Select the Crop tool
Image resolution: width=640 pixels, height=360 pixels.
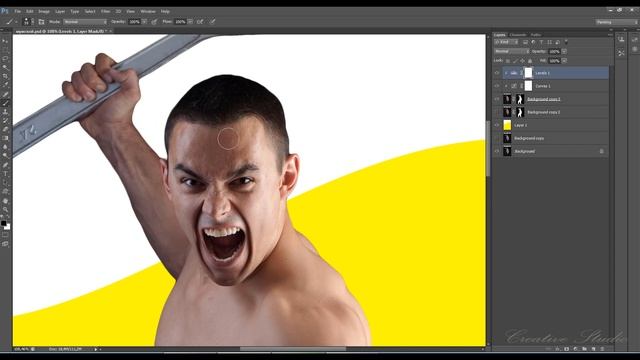(x=5, y=76)
